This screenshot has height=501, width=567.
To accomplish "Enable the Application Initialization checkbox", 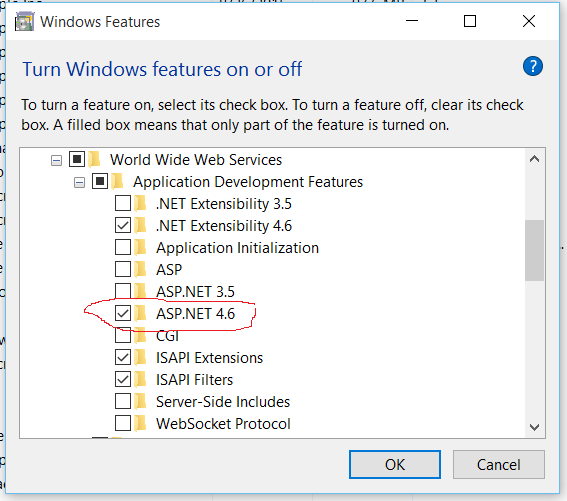I will coord(123,247).
